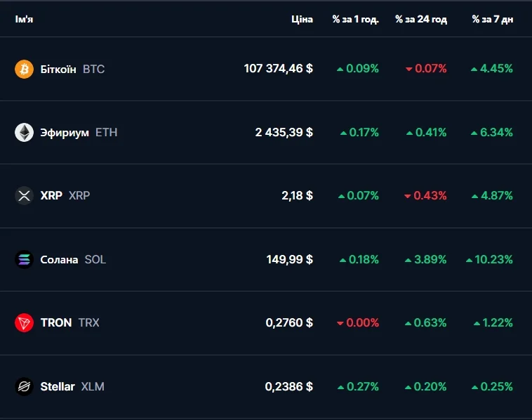
Task: Click Ethereum 1-hour change 0.17%
Action: (359, 133)
